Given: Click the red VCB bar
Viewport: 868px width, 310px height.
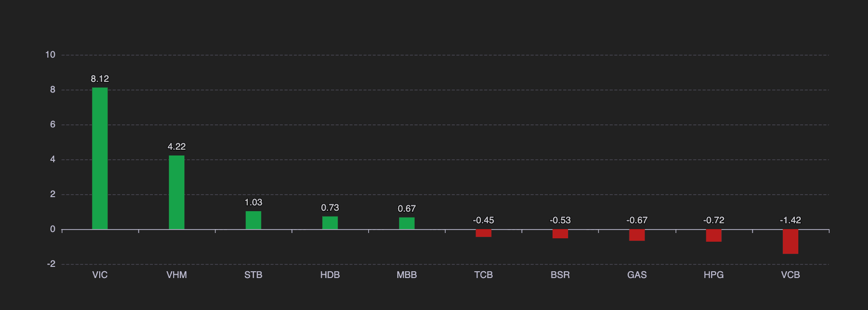Looking at the screenshot, I should [x=791, y=242].
